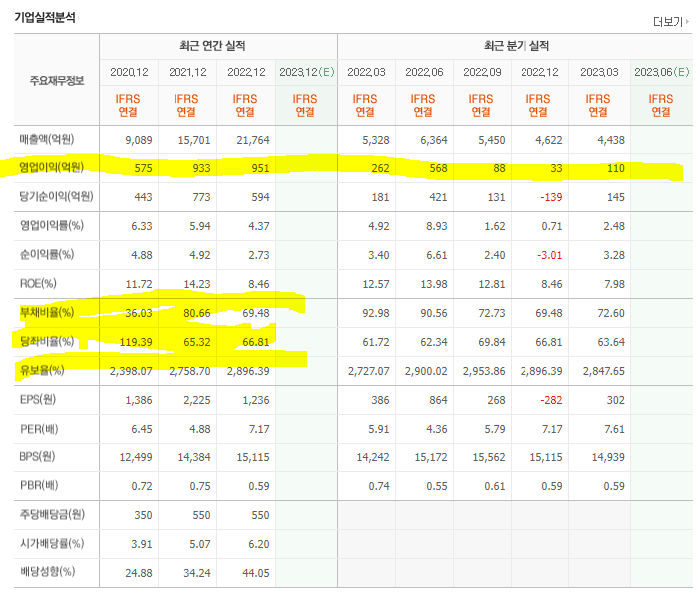Click the small arrow next to 더보기
The width and height of the screenshot is (700, 595).
687,21
